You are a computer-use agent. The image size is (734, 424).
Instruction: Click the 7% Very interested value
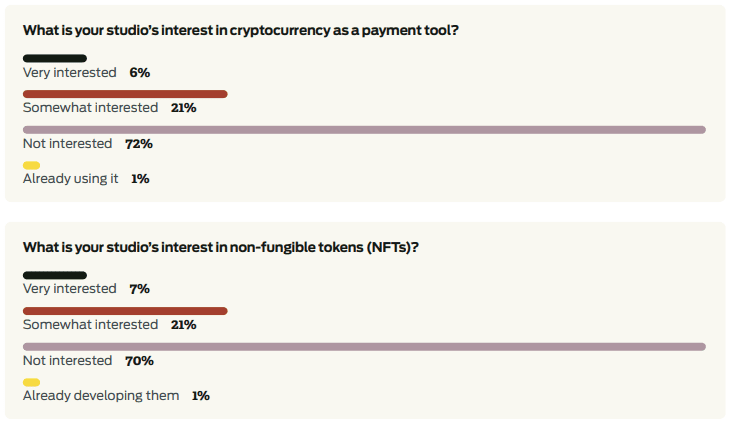[139, 289]
